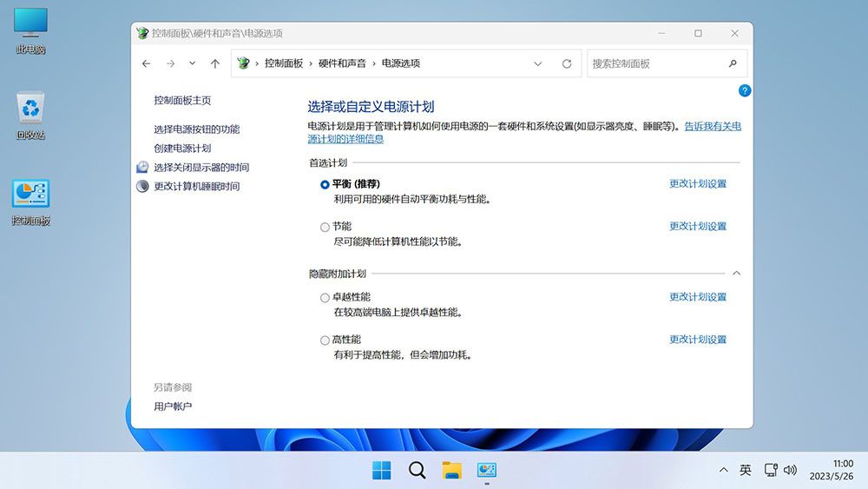The image size is (868, 489).
Task: Go up one level with up arrow
Action: pyautogui.click(x=215, y=63)
